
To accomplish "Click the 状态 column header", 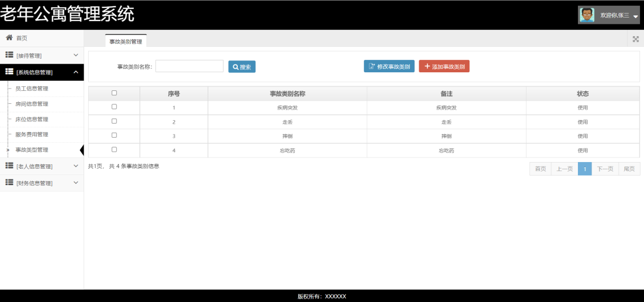I will [583, 94].
